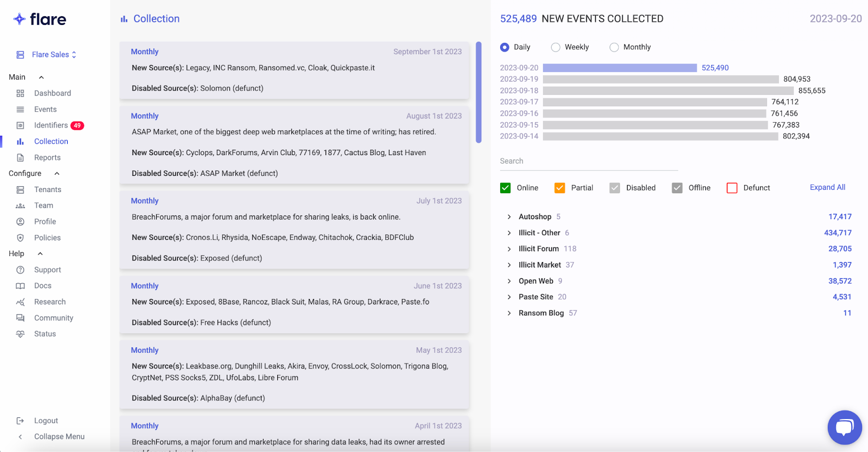The width and height of the screenshot is (868, 452).
Task: Expand the Illicit - Other category
Action: pyautogui.click(x=509, y=233)
